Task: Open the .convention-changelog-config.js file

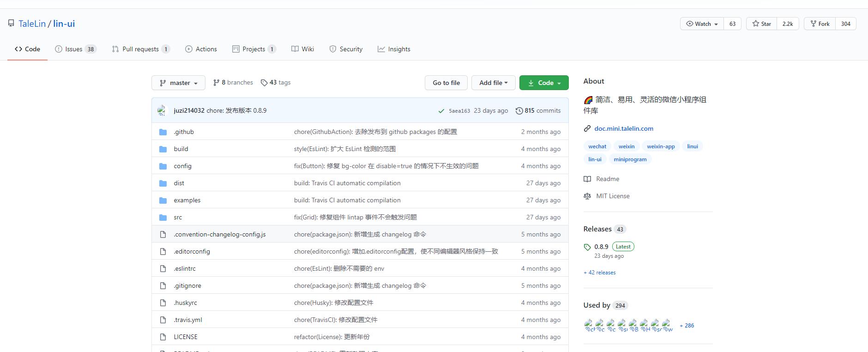Action: [220, 234]
